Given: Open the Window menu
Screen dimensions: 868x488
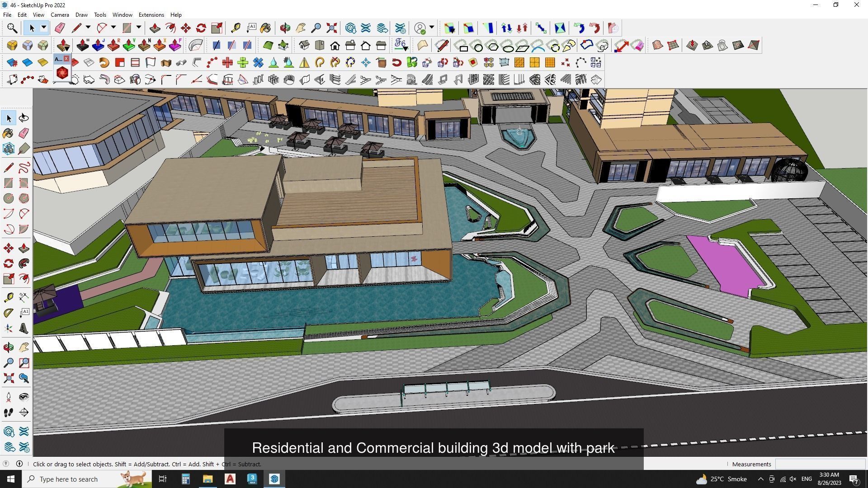Looking at the screenshot, I should click(122, 15).
